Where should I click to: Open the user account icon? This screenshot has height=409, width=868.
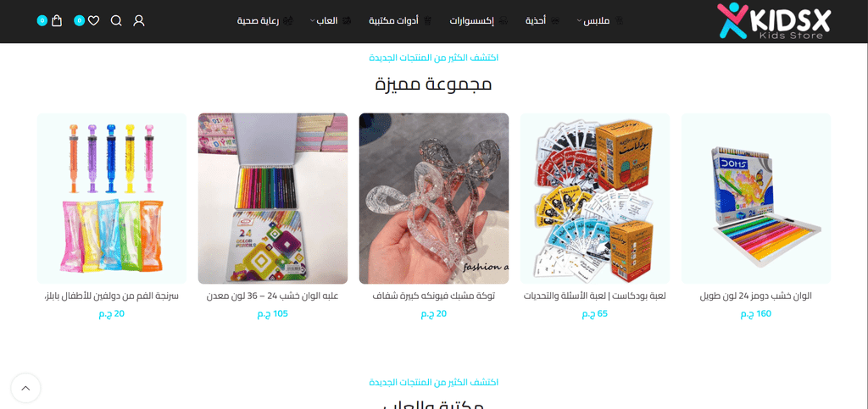click(x=139, y=21)
